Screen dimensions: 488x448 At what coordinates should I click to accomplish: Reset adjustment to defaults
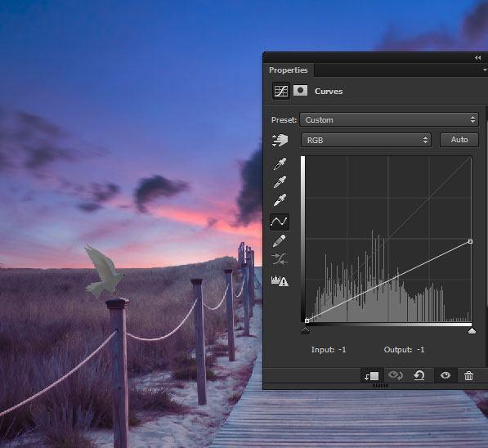click(x=419, y=375)
